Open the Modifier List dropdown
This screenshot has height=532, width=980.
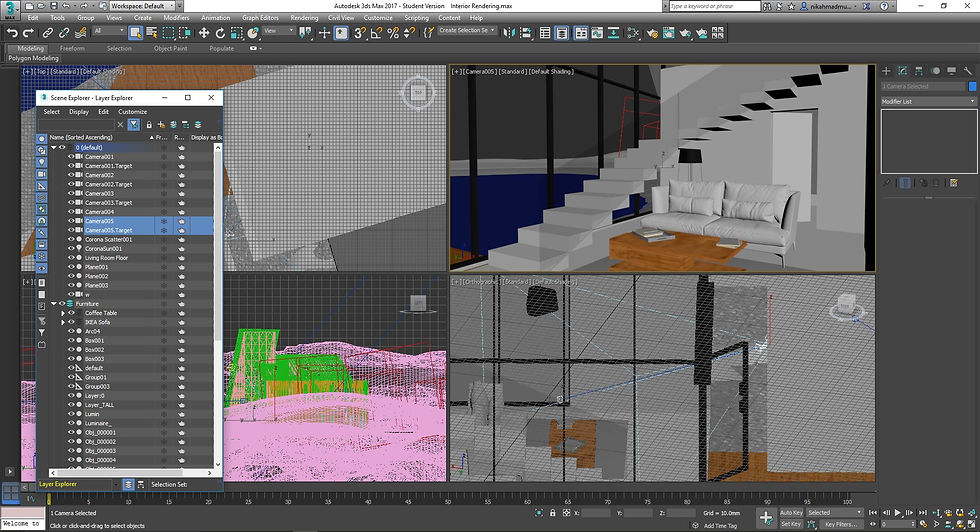coord(928,101)
